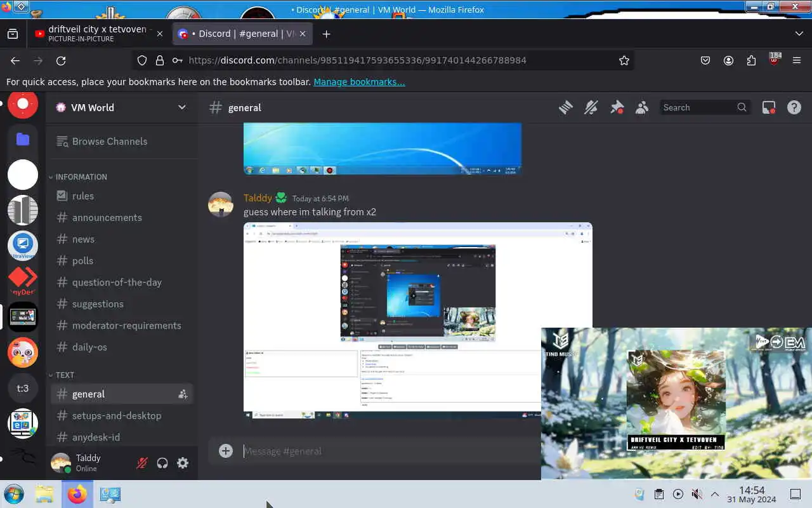Open the anydesk-id channel

pos(122,437)
